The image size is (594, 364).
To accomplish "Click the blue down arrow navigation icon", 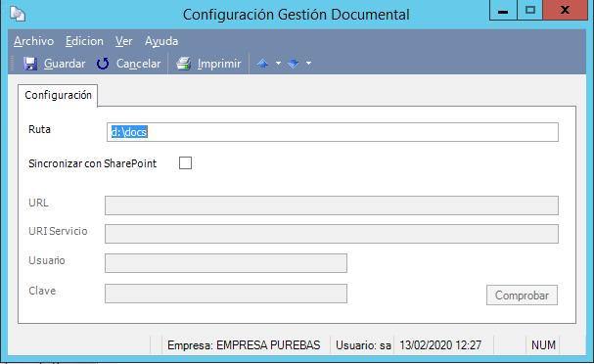I will [294, 64].
